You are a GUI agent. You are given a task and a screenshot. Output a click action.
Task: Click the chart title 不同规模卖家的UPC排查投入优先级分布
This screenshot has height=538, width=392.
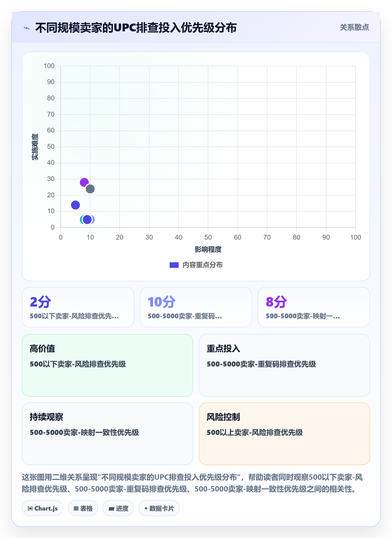[136, 28]
